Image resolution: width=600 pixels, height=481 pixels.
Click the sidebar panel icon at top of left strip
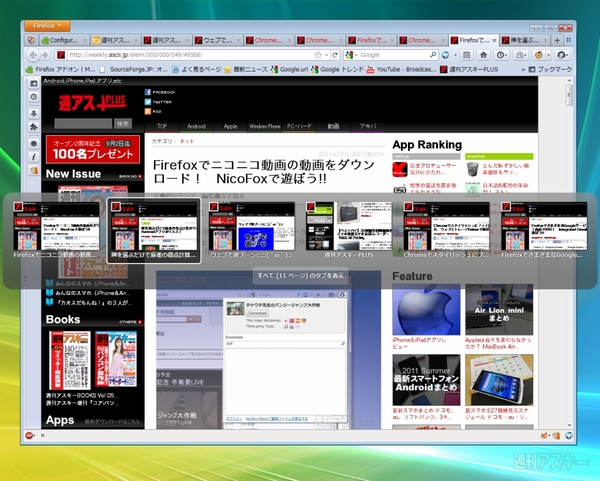[x=34, y=83]
